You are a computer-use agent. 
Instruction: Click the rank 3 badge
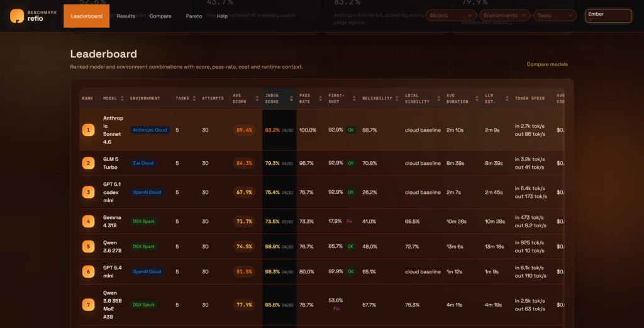coord(88,192)
